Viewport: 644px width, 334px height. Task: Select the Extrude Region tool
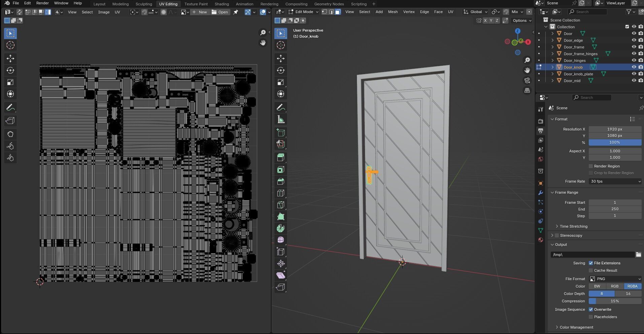click(281, 157)
